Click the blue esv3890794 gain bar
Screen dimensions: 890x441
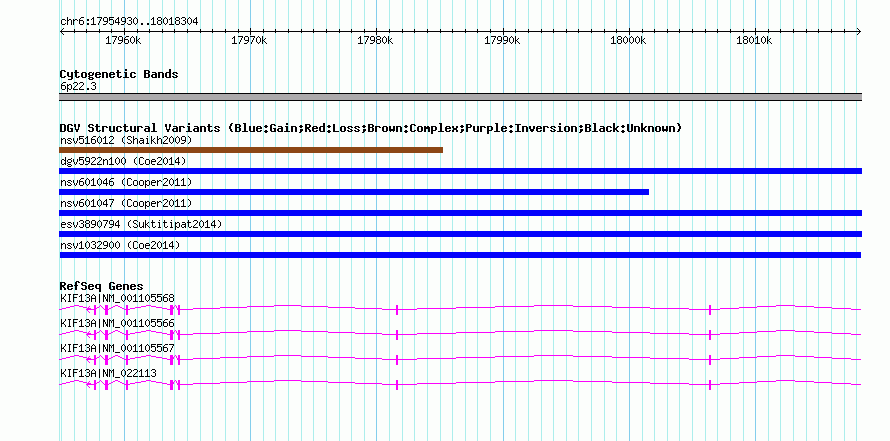pos(460,234)
